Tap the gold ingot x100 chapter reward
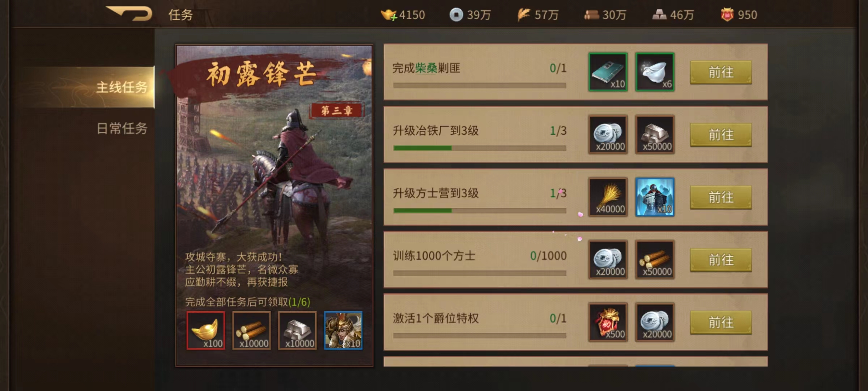 coord(206,330)
